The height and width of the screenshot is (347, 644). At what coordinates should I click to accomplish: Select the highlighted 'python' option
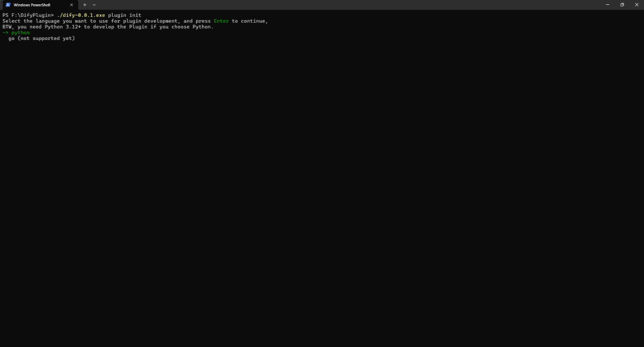[x=20, y=32]
